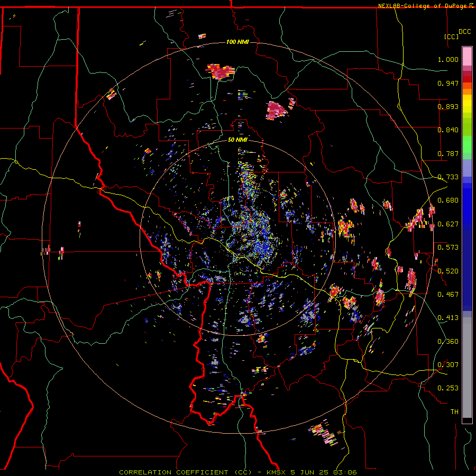Select the 0.947 scale value
This screenshot has height=476, width=476.
pyautogui.click(x=448, y=83)
